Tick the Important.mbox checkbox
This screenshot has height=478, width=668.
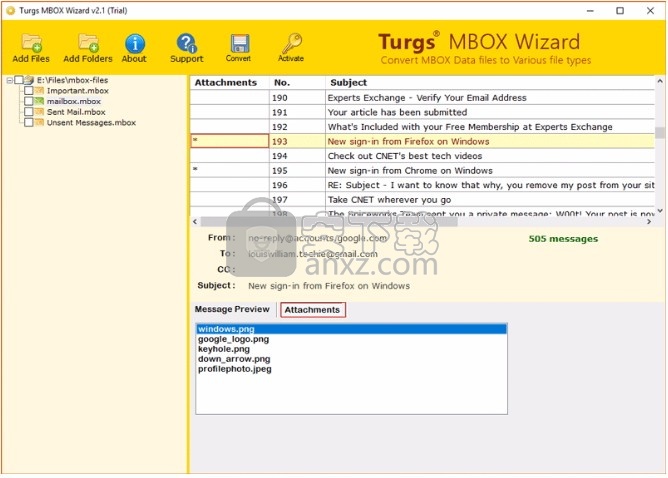[29, 90]
